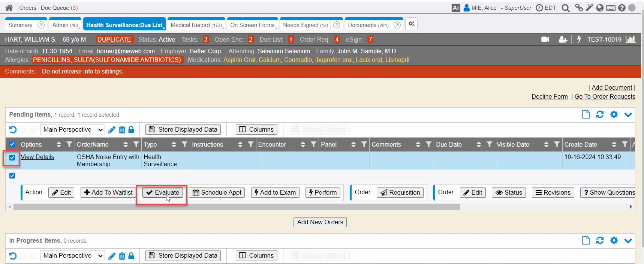This screenshot has width=644, height=264.
Task: Uncheck the OSHA Noise Entry row checkbox
Action: [x=12, y=157]
